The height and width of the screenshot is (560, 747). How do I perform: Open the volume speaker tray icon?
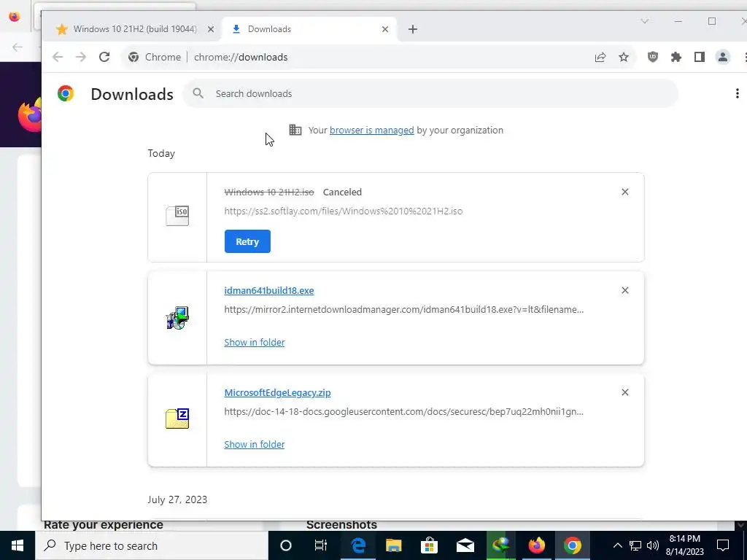click(653, 545)
